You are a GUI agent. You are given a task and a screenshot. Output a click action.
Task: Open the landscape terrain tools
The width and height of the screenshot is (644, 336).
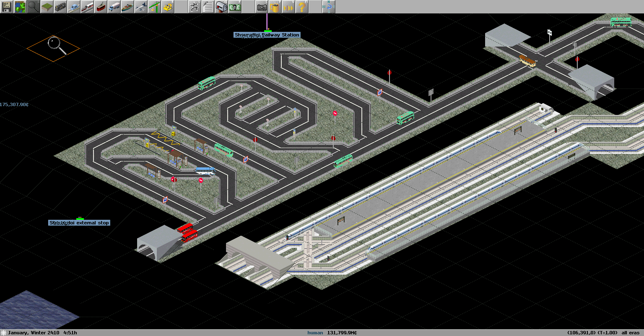pyautogui.click(x=47, y=7)
